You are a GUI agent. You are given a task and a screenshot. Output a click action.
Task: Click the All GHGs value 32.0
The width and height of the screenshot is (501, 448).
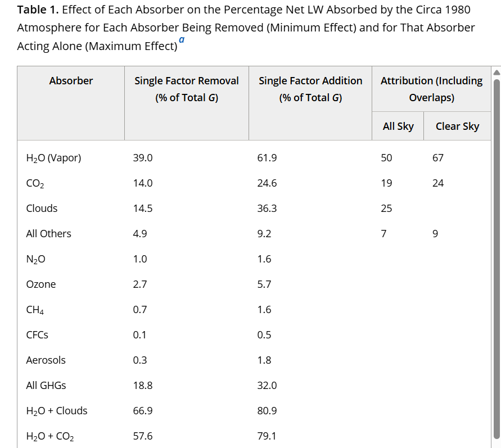[267, 386]
